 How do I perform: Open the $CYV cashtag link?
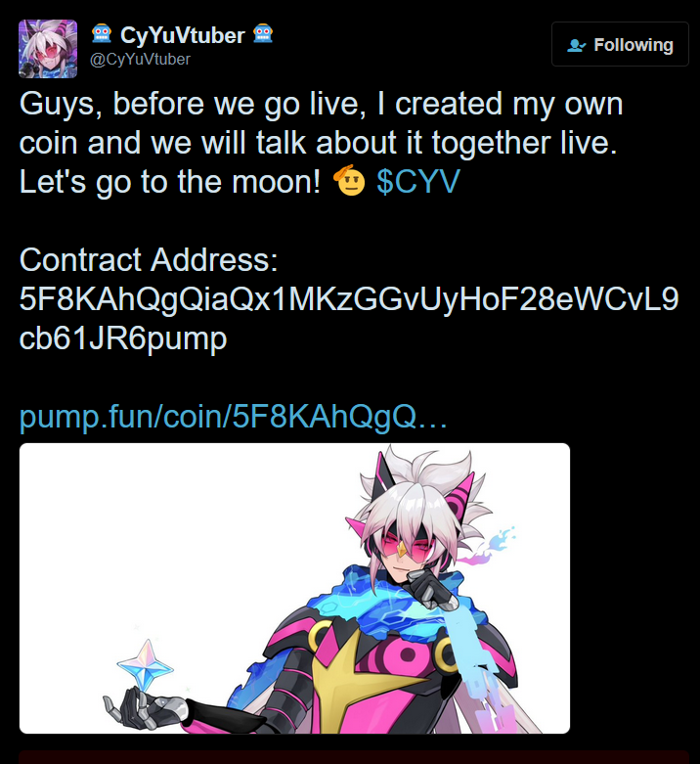tap(418, 182)
